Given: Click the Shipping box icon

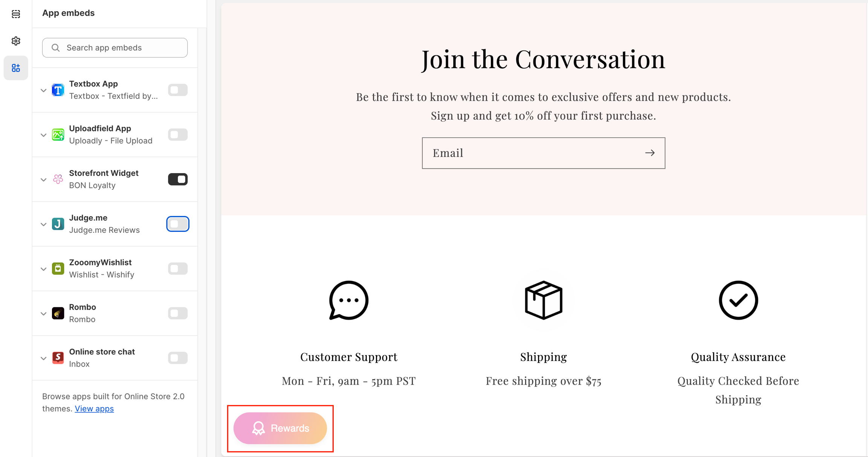Looking at the screenshot, I should [543, 301].
